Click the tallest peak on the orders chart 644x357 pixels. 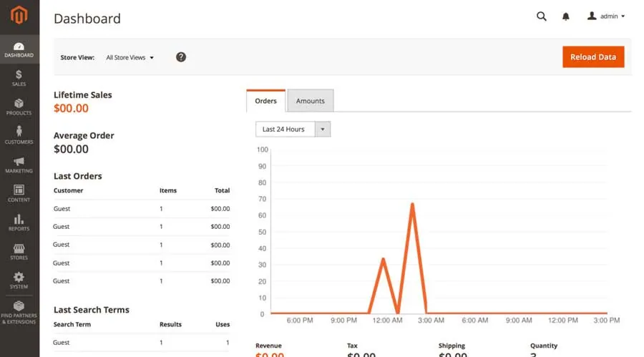[412, 204]
